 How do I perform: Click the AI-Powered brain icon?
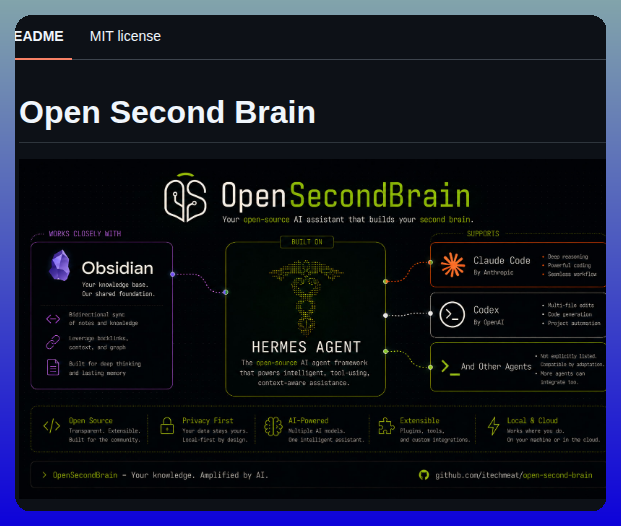pyautogui.click(x=273, y=427)
